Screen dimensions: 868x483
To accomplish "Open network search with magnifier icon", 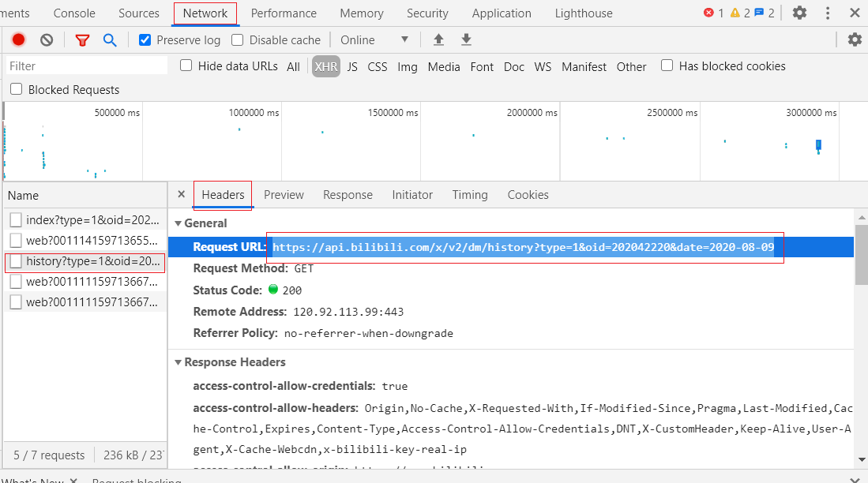I will (110, 40).
